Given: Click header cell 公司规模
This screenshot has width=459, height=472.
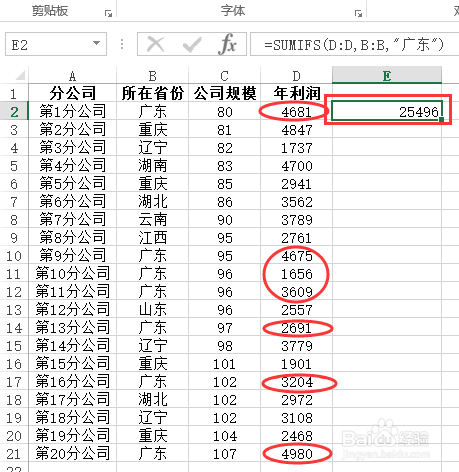Looking at the screenshot, I should pos(224,93).
